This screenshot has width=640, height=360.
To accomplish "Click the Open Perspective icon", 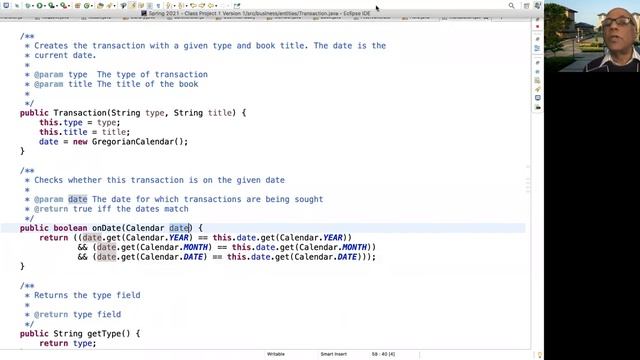I will tap(527, 6).
